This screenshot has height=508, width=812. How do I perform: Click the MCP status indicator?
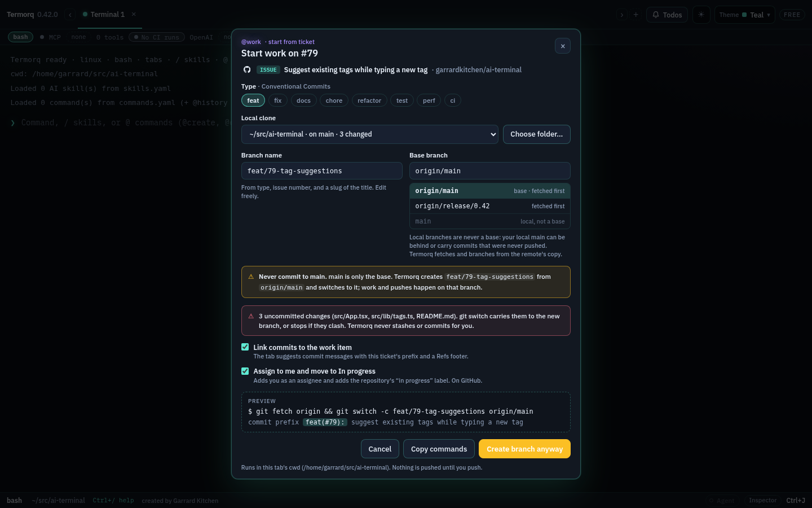pyautogui.click(x=50, y=37)
